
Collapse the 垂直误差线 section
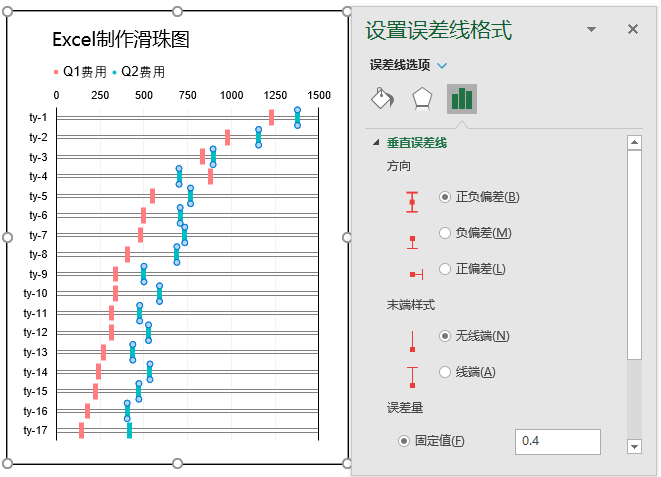click(x=376, y=143)
